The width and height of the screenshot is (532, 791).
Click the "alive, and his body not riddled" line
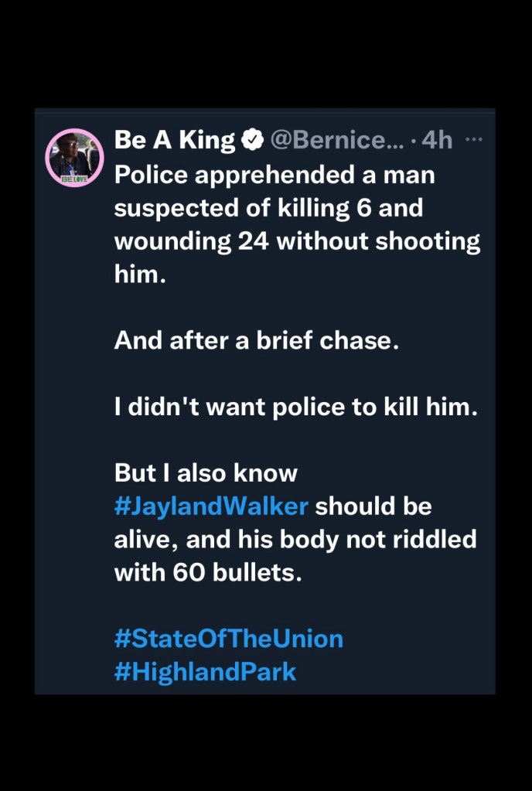pyautogui.click(x=295, y=539)
